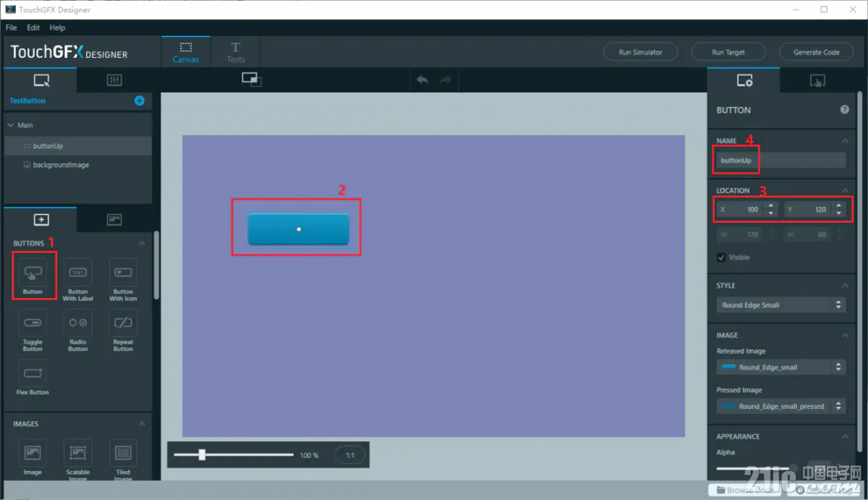Switch to the Texts view

click(235, 52)
